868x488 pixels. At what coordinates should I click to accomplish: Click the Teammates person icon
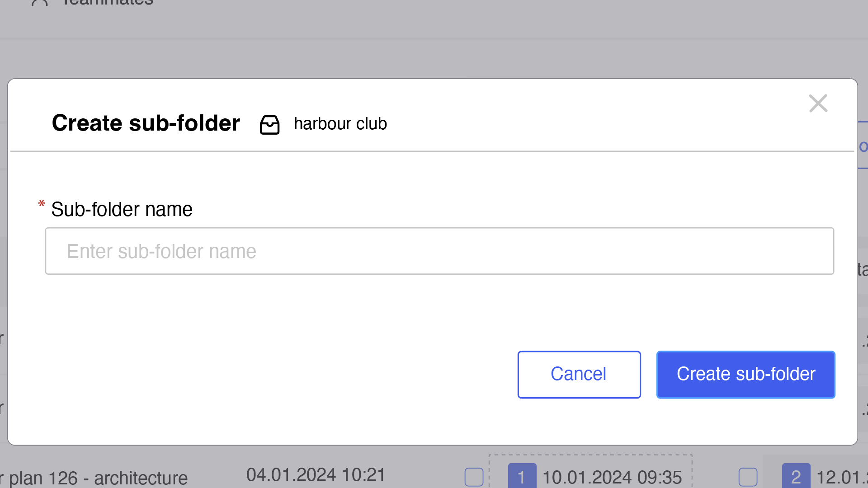pos(40,3)
